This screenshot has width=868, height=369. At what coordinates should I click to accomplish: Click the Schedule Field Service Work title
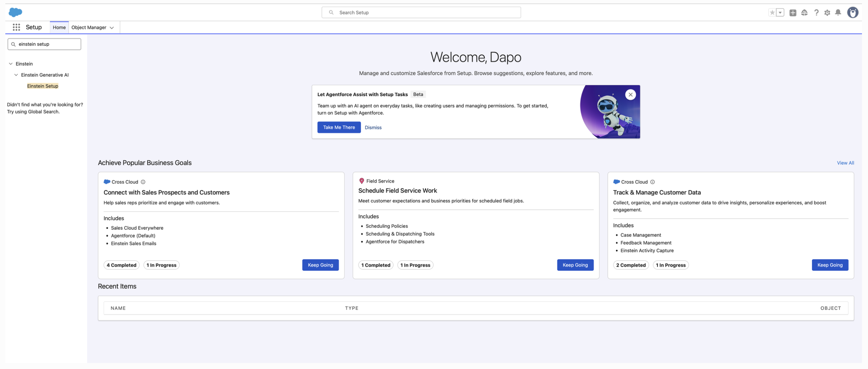coord(397,191)
